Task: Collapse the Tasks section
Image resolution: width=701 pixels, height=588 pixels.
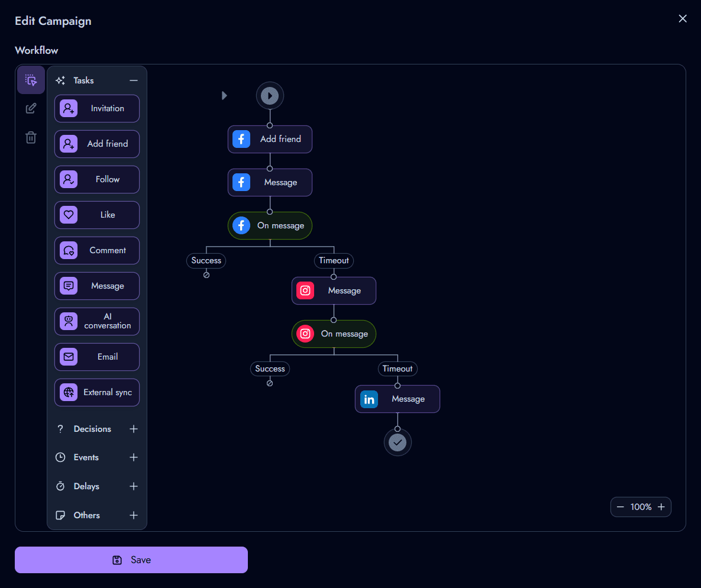Action: pos(134,80)
